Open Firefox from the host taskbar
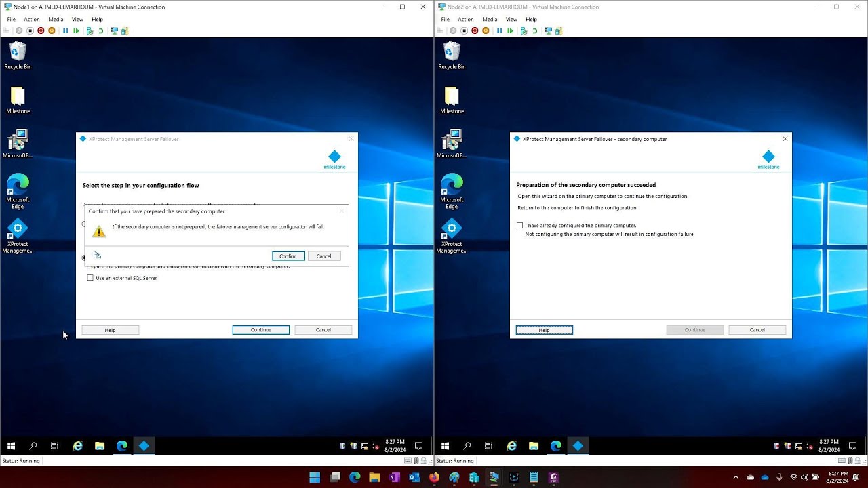Screen dimensions: 868x488 pos(434,477)
